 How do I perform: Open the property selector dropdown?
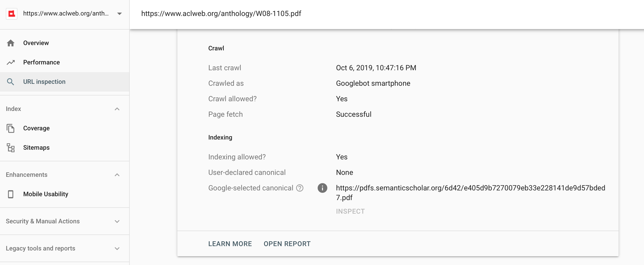click(x=120, y=14)
